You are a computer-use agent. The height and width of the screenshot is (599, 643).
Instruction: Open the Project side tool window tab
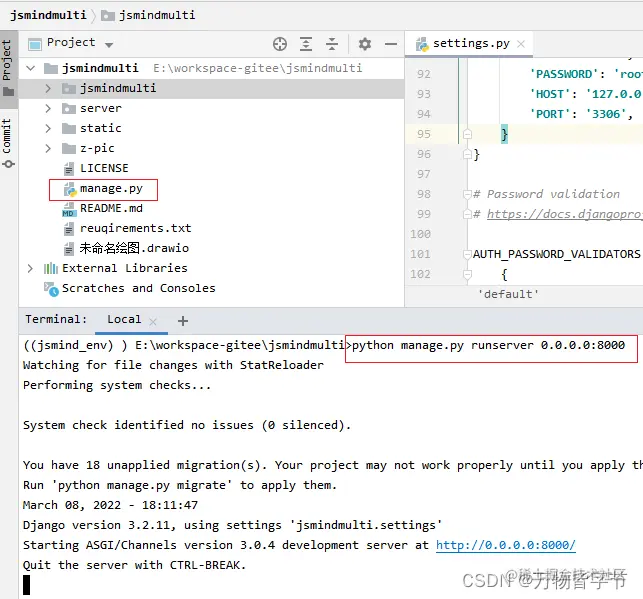[8, 68]
